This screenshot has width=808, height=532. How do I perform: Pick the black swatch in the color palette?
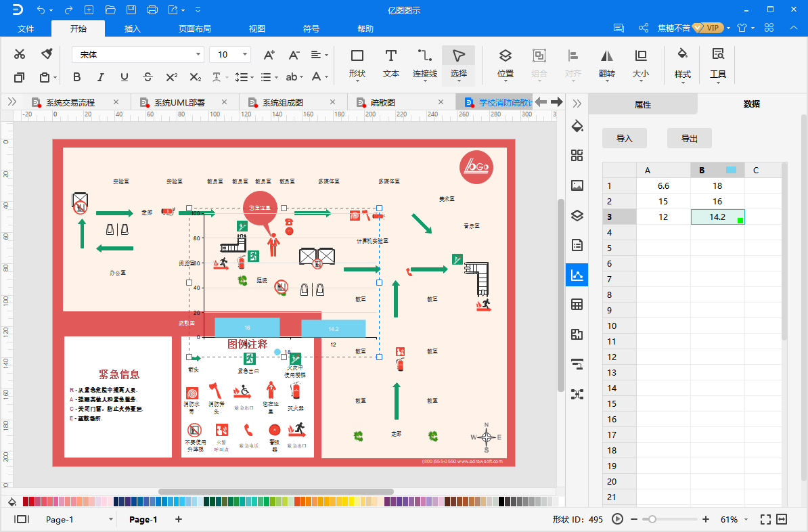[x=501, y=502]
